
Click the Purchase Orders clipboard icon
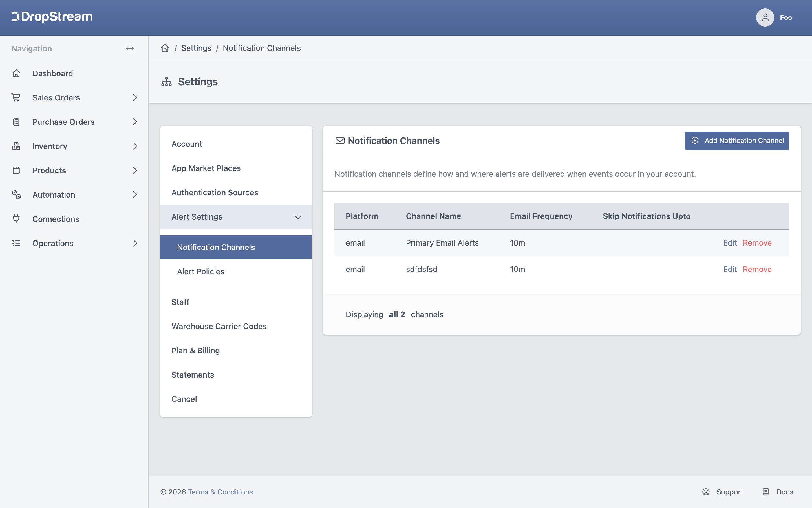point(16,122)
